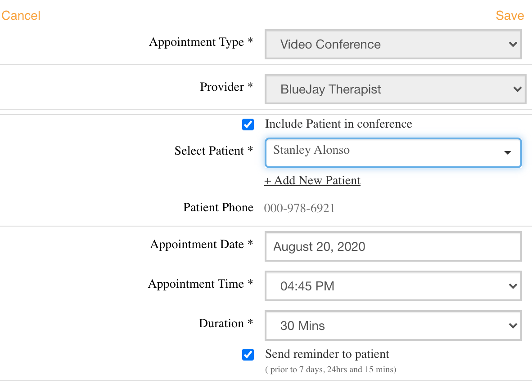This screenshot has width=532, height=392.
Task: Click the "Send reminder to patient" label text
Action: pos(327,354)
